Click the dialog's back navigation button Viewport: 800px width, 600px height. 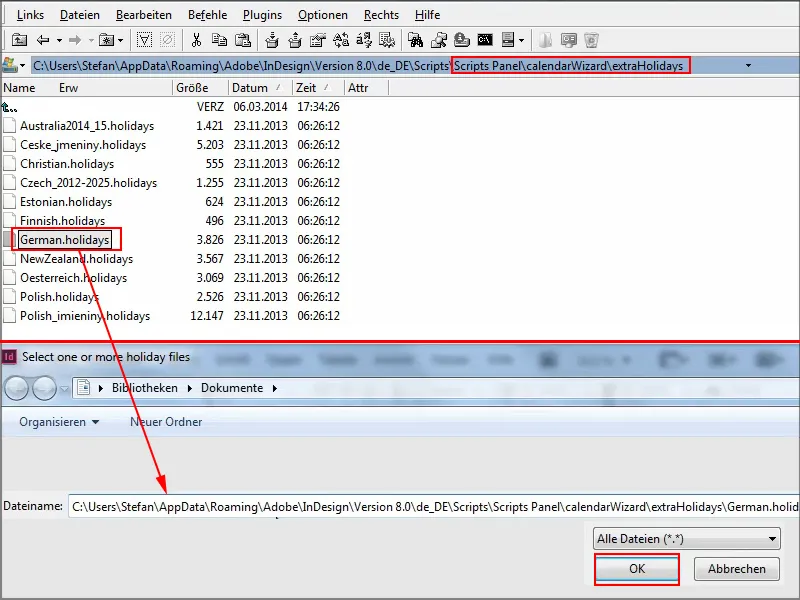point(16,388)
